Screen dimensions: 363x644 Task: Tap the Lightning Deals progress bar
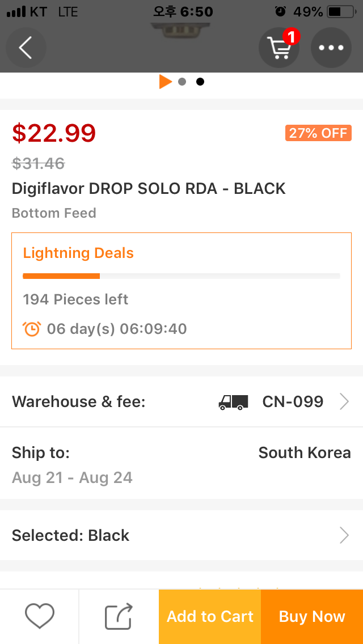(181, 276)
